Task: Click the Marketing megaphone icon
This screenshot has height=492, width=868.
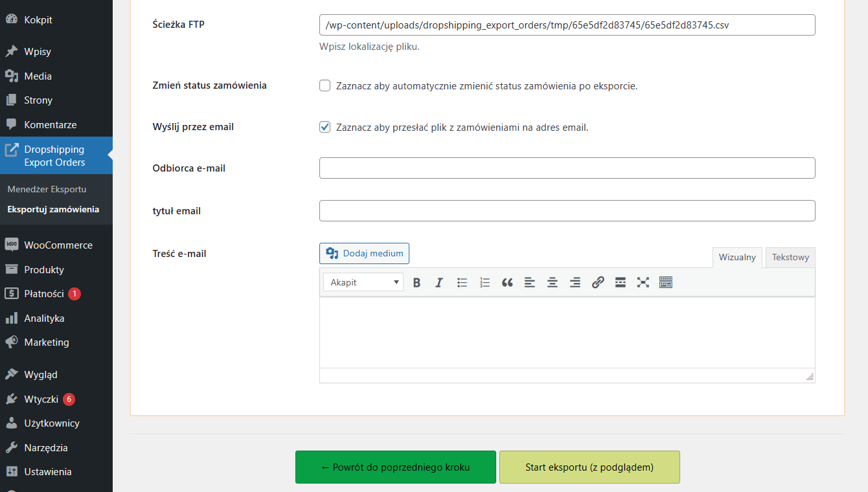Action: click(x=11, y=342)
